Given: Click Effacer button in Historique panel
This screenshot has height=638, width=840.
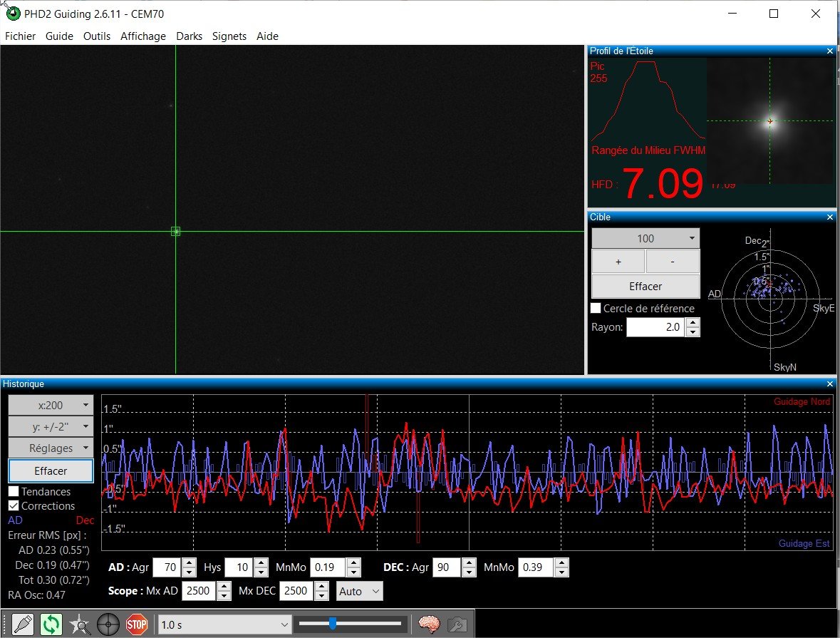Looking at the screenshot, I should pyautogui.click(x=51, y=470).
